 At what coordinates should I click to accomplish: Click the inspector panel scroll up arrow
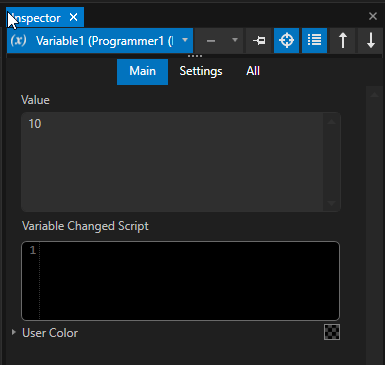click(374, 95)
